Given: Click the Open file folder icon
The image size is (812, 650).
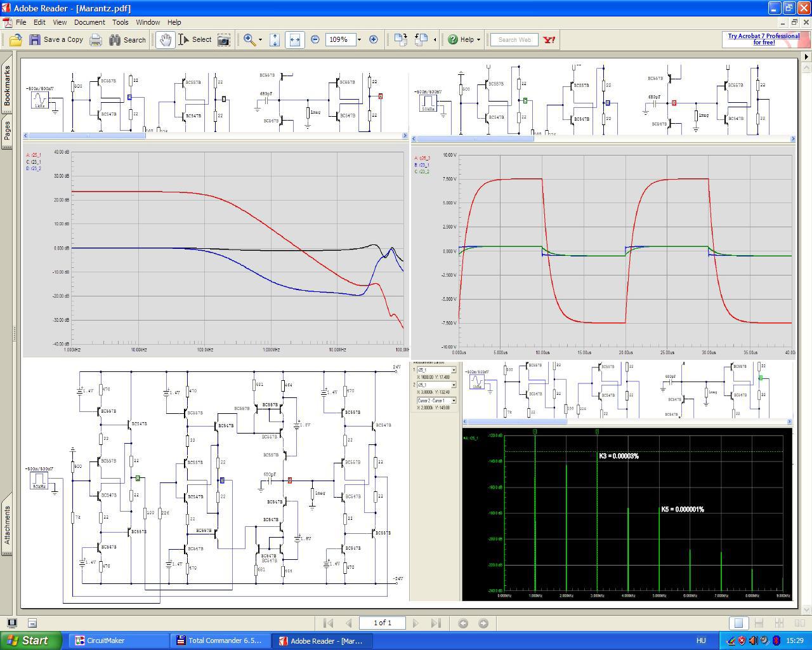Looking at the screenshot, I should (x=15, y=40).
